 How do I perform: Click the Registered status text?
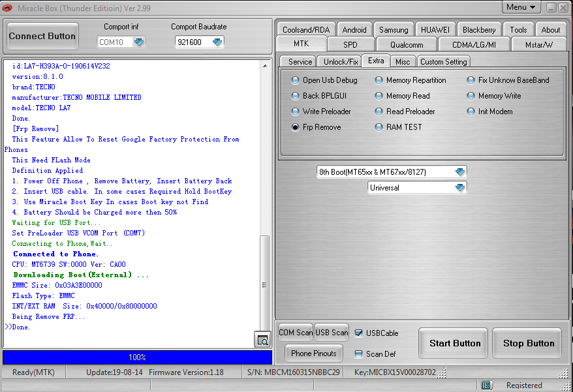pyautogui.click(x=524, y=385)
